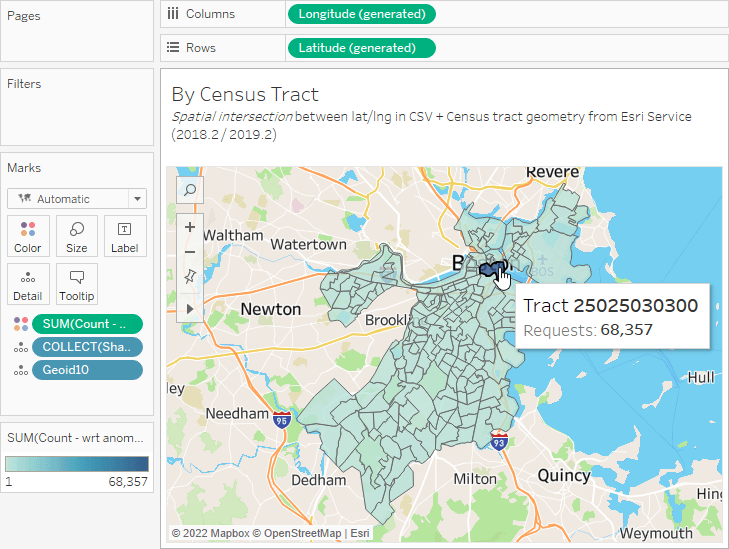Open the Automatic mark type dropdown
The height and width of the screenshot is (549, 729).
pos(77,199)
